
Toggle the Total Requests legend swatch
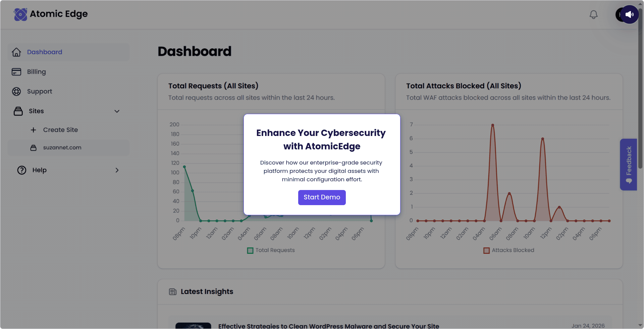pos(250,250)
